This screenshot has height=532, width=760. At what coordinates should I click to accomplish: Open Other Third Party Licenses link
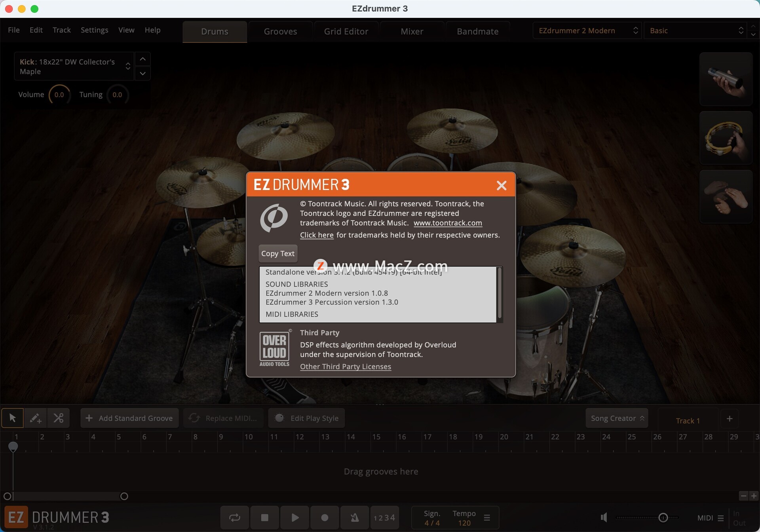pos(345,367)
